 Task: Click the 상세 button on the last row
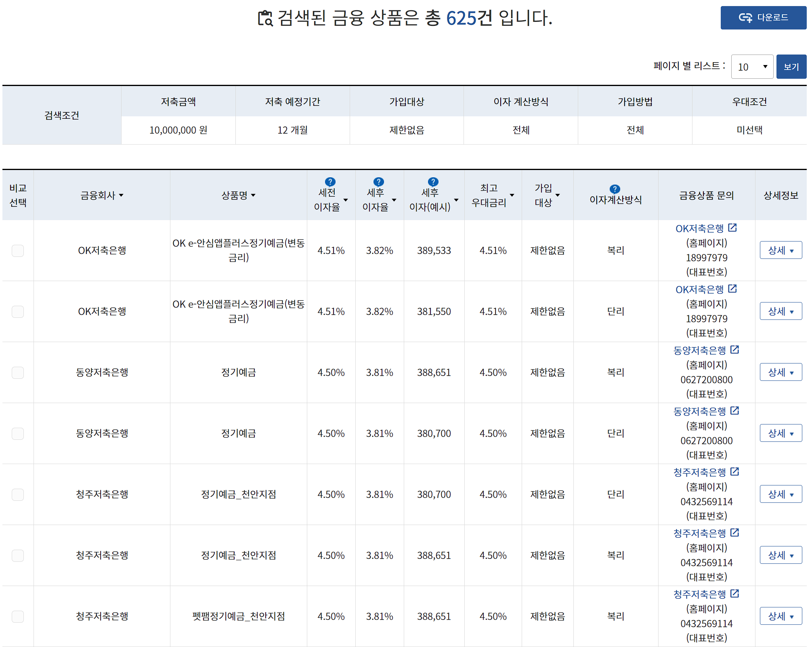(x=781, y=616)
